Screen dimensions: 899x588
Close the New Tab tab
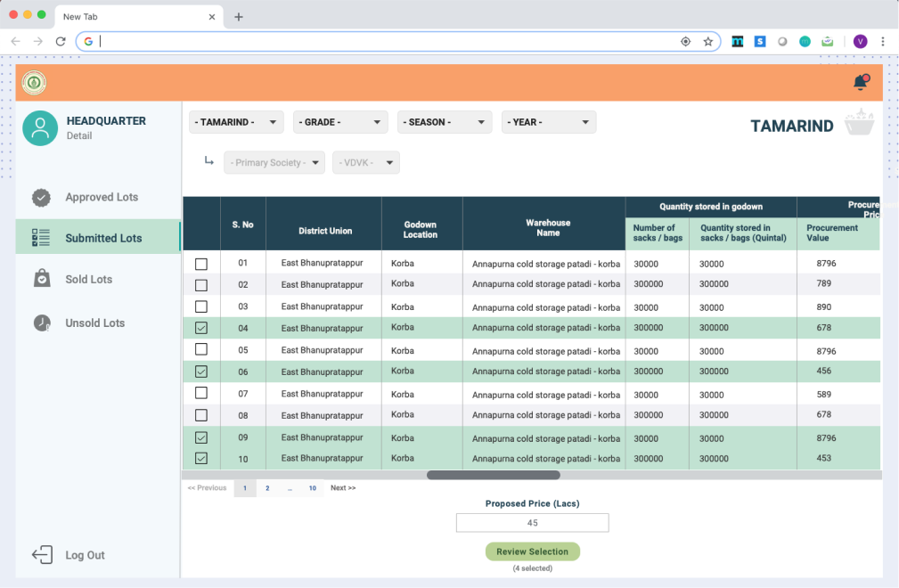tap(212, 17)
